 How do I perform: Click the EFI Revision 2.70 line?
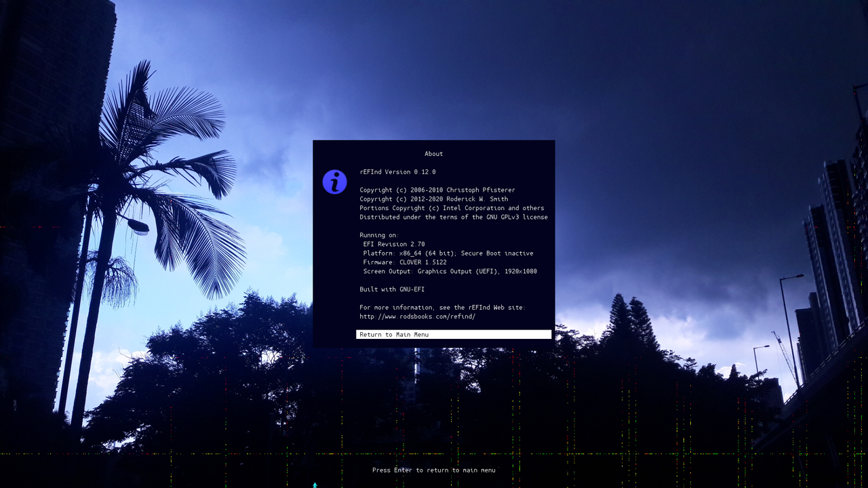(x=394, y=244)
